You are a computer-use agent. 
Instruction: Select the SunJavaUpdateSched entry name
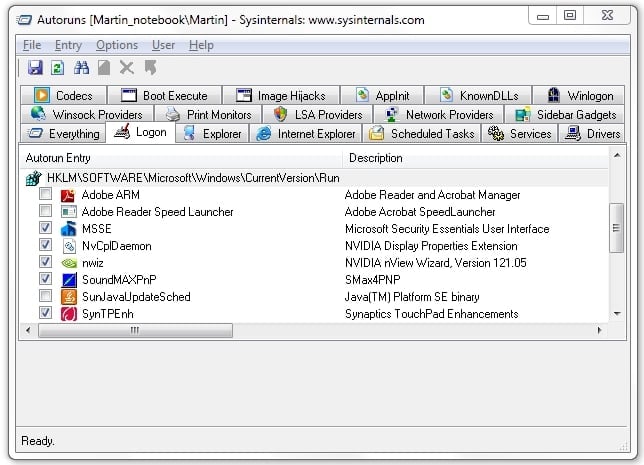(x=136, y=297)
